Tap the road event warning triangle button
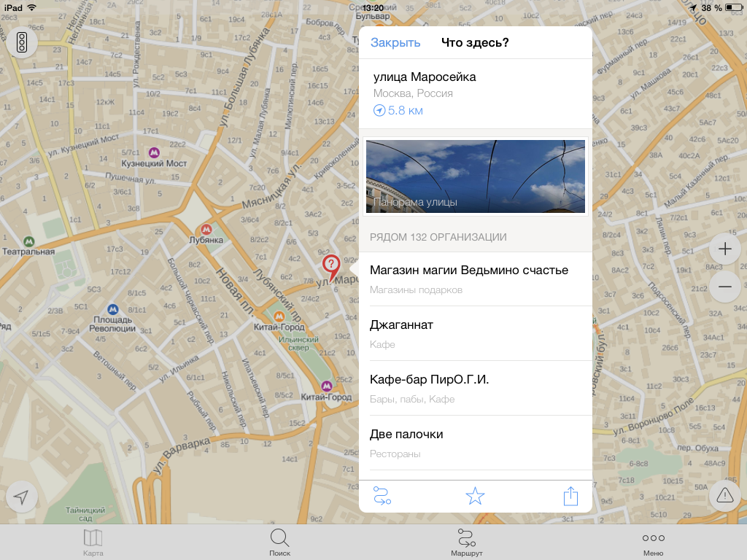This screenshot has height=560, width=747. 724,496
